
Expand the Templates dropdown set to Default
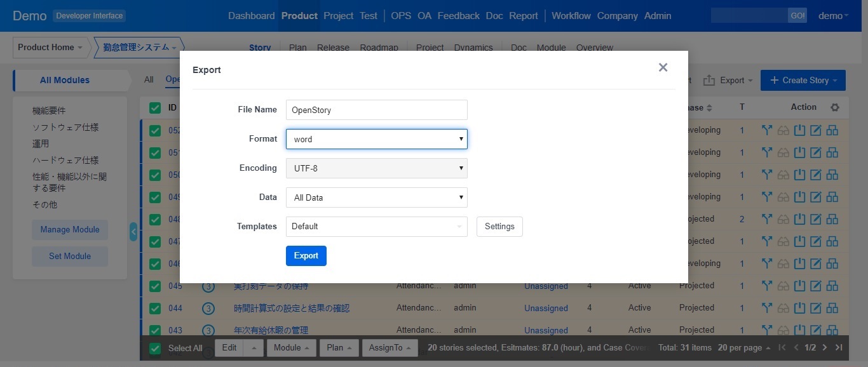[x=376, y=227]
